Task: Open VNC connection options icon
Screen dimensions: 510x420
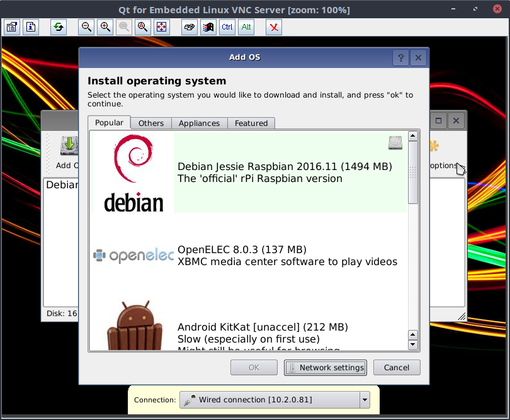Action: [x=12, y=27]
